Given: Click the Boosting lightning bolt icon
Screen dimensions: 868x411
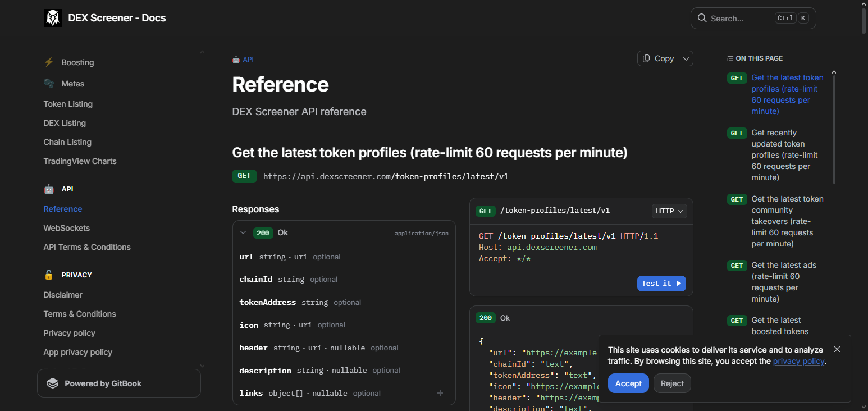Looking at the screenshot, I should (x=49, y=62).
